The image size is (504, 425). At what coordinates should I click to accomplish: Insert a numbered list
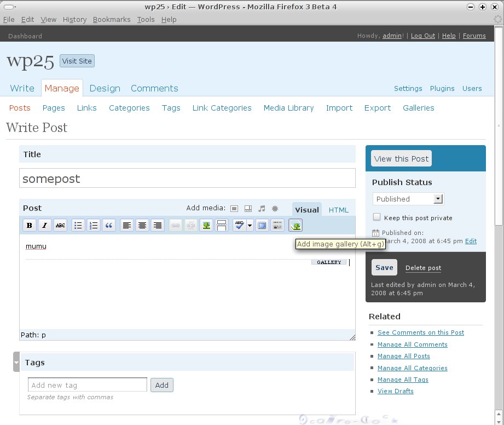point(94,225)
